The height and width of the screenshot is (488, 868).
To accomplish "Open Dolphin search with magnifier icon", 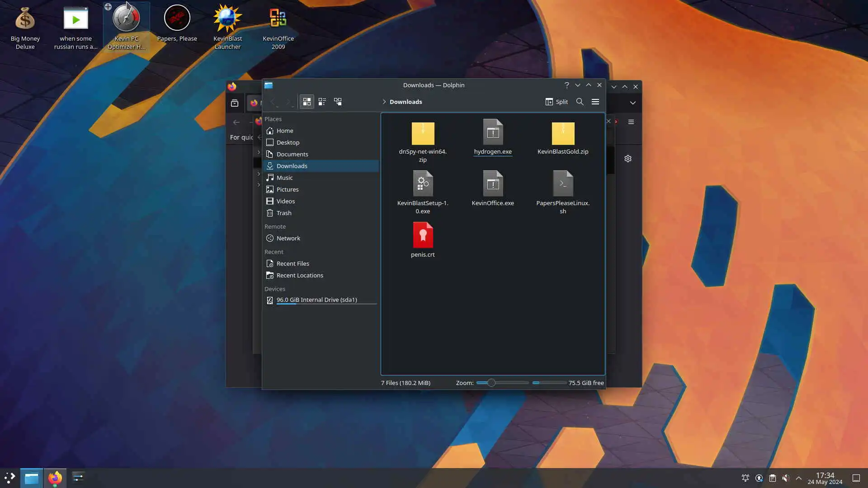I will 580,102.
